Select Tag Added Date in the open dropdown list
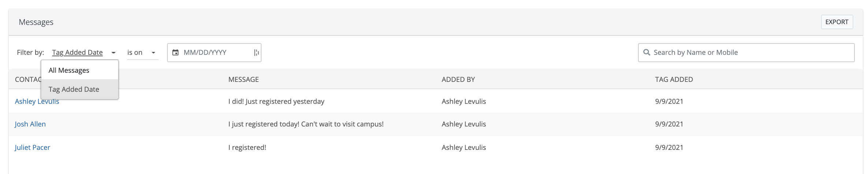Image resolution: width=868 pixels, height=174 pixels. (x=74, y=89)
